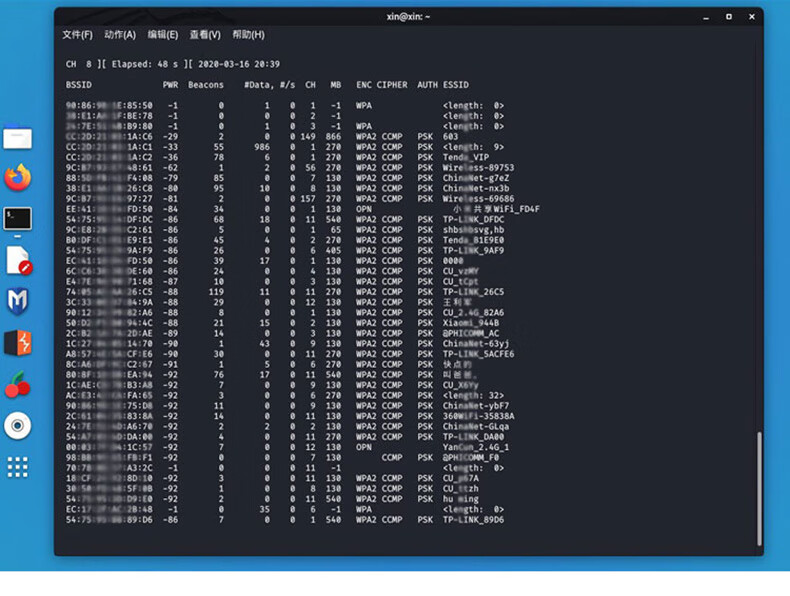Screen dimensions: 790x596
Task: Click the disc icon in the dock
Action: (18, 425)
